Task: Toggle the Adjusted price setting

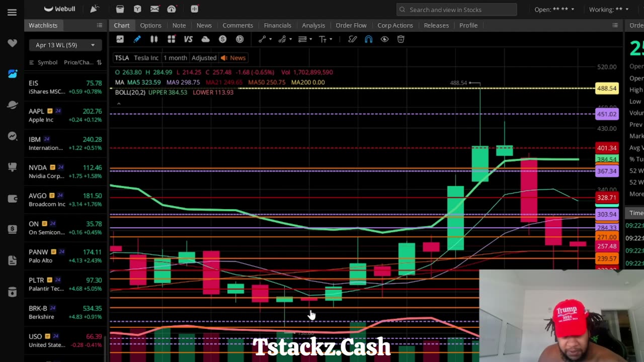Action: (x=204, y=58)
